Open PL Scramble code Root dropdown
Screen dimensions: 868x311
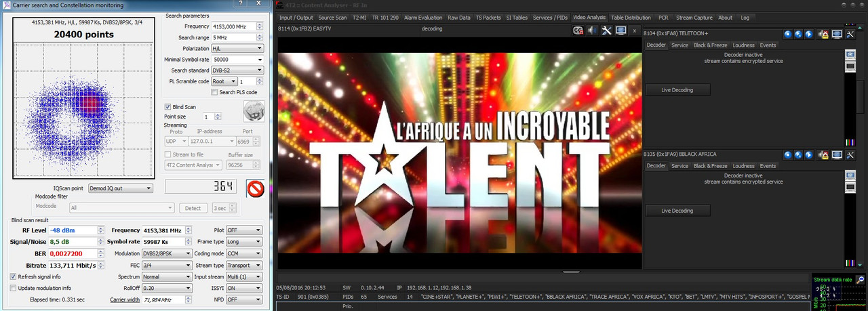click(x=223, y=81)
